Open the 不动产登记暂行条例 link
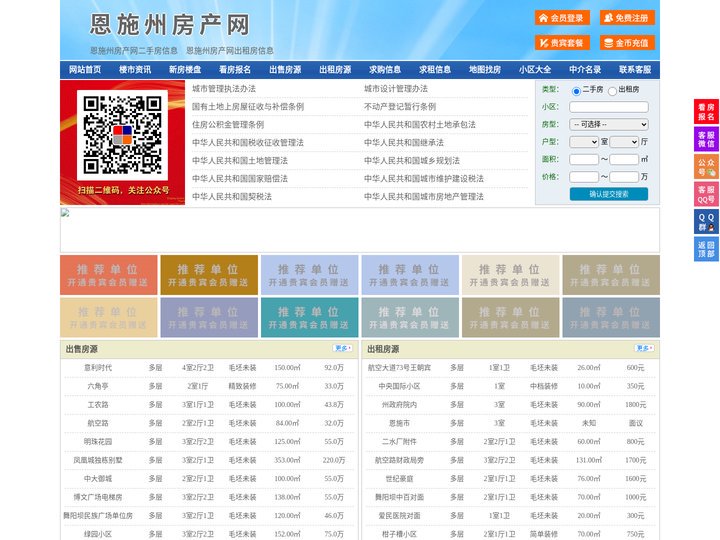Viewport: 720px width, 540px height. pyautogui.click(x=400, y=107)
